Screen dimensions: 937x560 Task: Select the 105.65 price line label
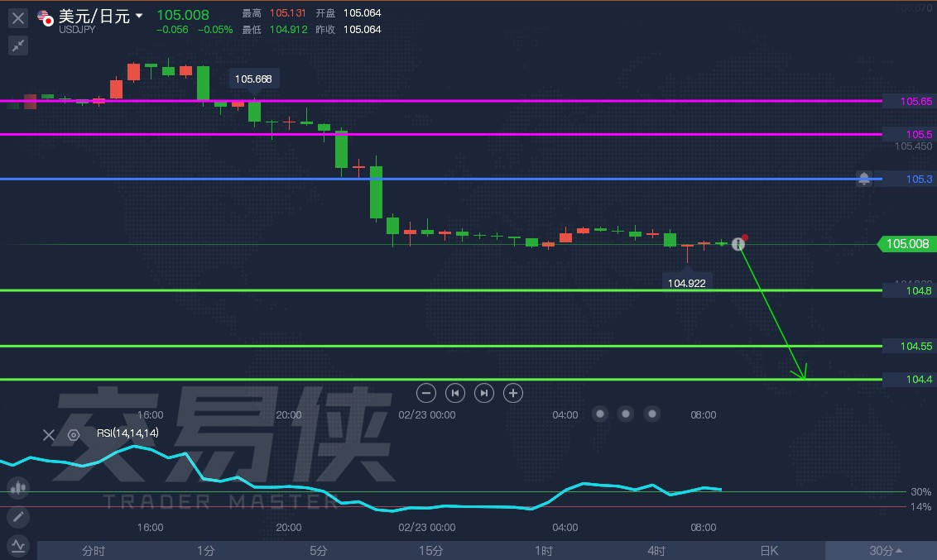point(910,101)
